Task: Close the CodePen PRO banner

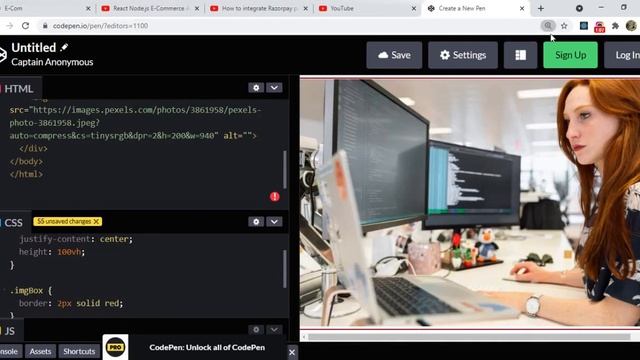Action: (291, 352)
